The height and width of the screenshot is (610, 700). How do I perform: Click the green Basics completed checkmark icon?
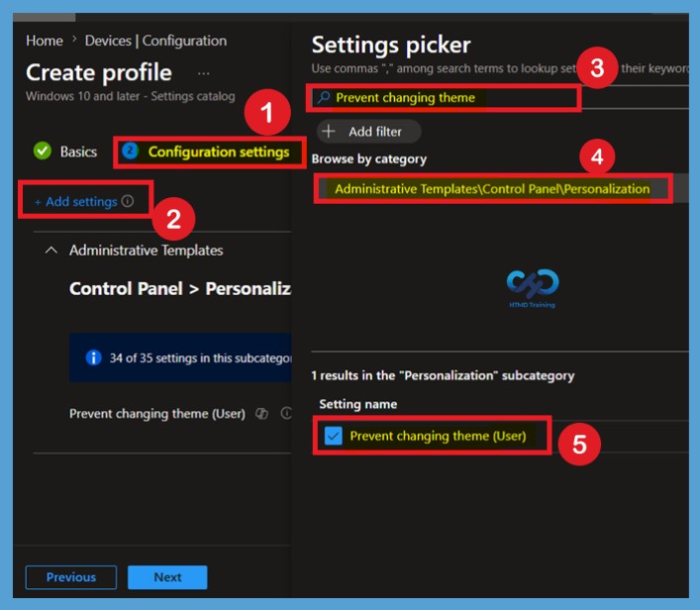point(43,151)
